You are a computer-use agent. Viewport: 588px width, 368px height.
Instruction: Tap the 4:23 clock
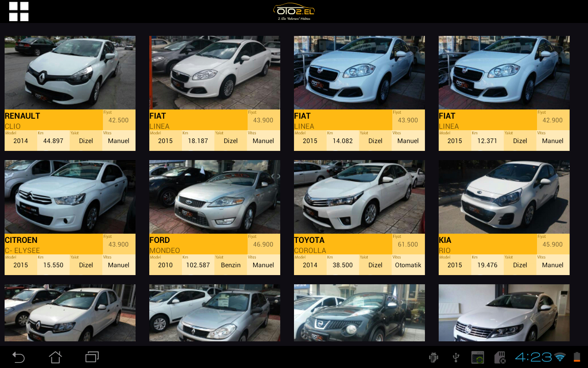tap(533, 357)
